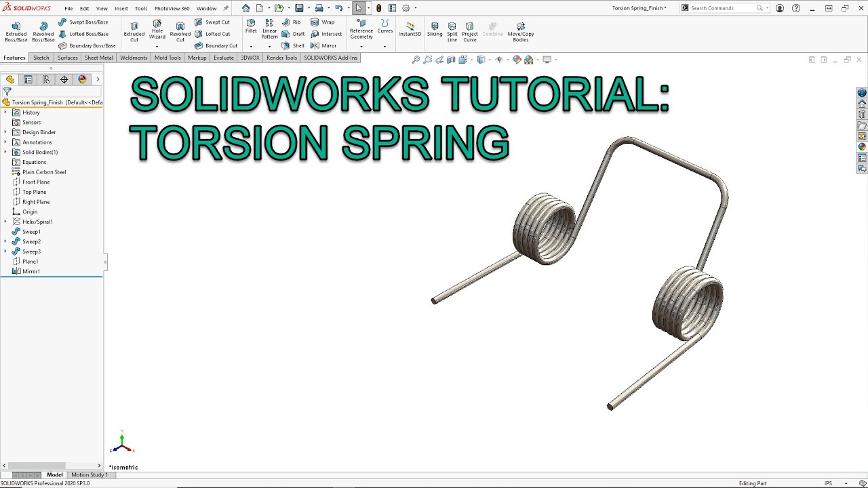Screen dimensions: 868x488
Task: Select Plain Carbon Steel material item
Action: [39, 172]
